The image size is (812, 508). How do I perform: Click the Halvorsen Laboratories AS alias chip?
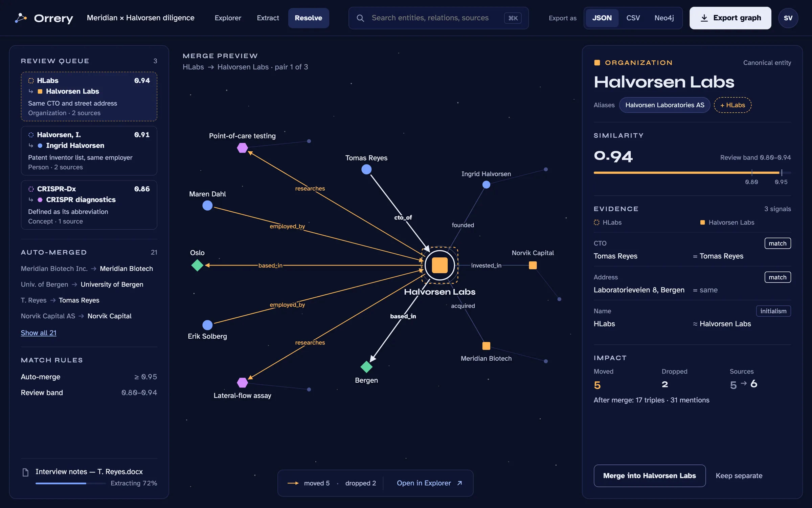664,105
